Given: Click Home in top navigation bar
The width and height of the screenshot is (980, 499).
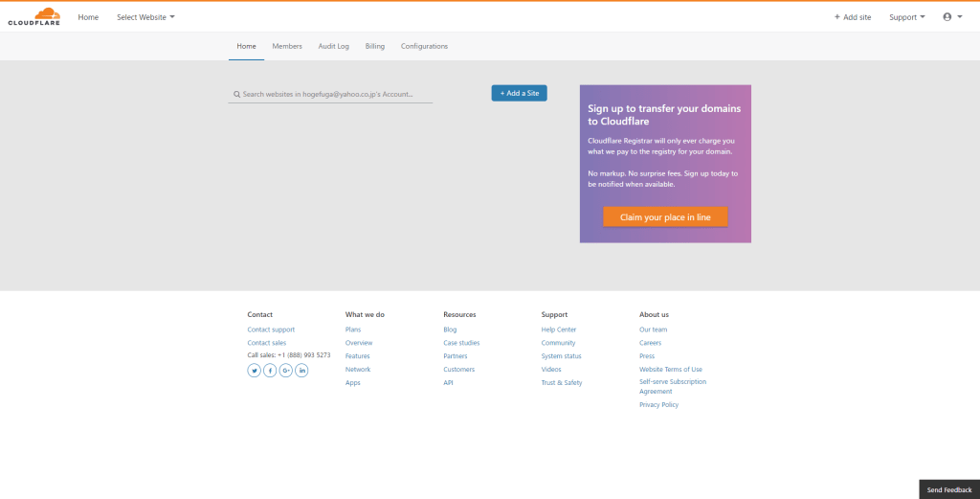Looking at the screenshot, I should [x=88, y=17].
